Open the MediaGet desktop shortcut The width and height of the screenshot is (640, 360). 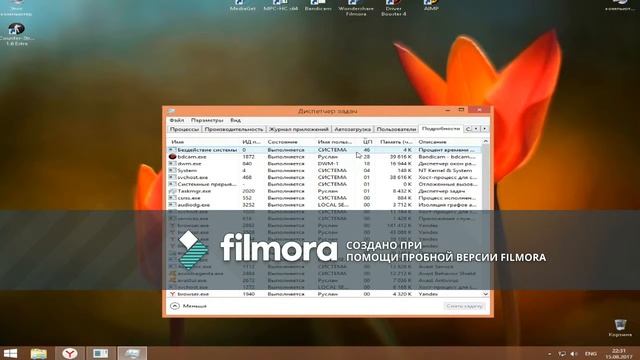(x=242, y=5)
